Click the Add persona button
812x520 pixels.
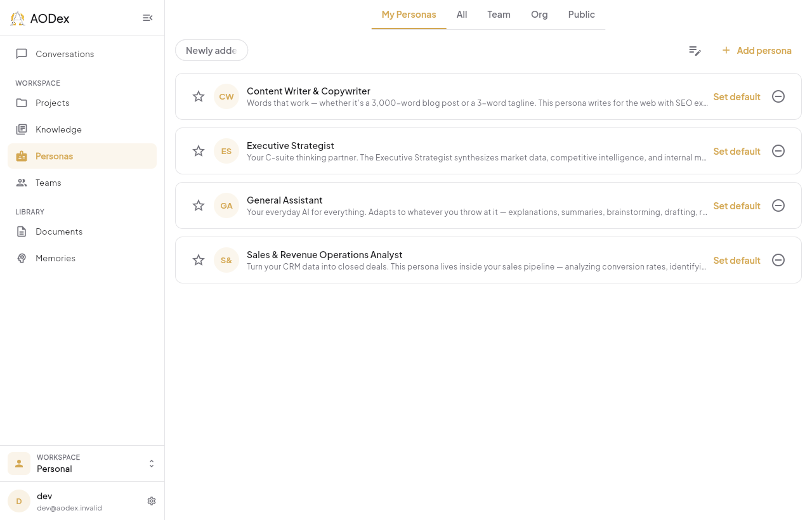756,51
